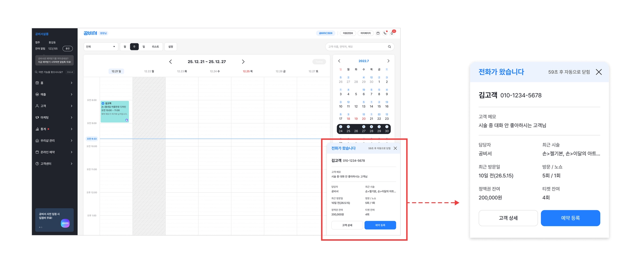This screenshot has width=644, height=262.
Task: Click the 통계 bar-chart sidebar icon
Action: pos(37,129)
